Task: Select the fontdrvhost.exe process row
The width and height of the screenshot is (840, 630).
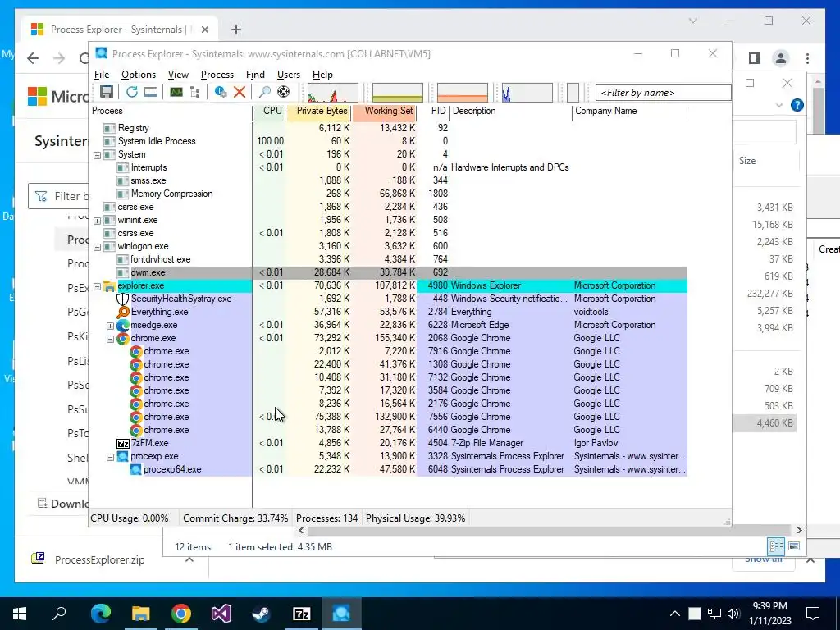Action: pos(388,259)
